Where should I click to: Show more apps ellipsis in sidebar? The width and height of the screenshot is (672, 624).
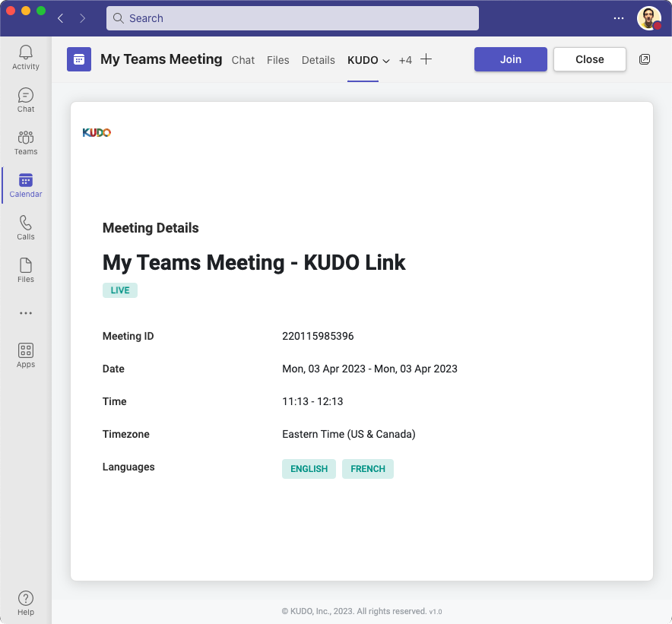click(x=26, y=313)
